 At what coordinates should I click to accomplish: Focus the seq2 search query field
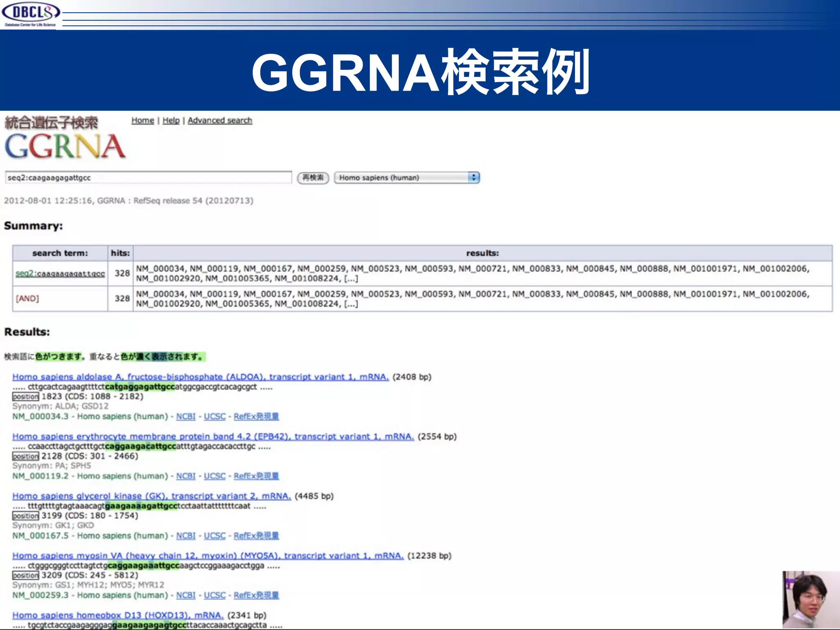click(x=148, y=178)
